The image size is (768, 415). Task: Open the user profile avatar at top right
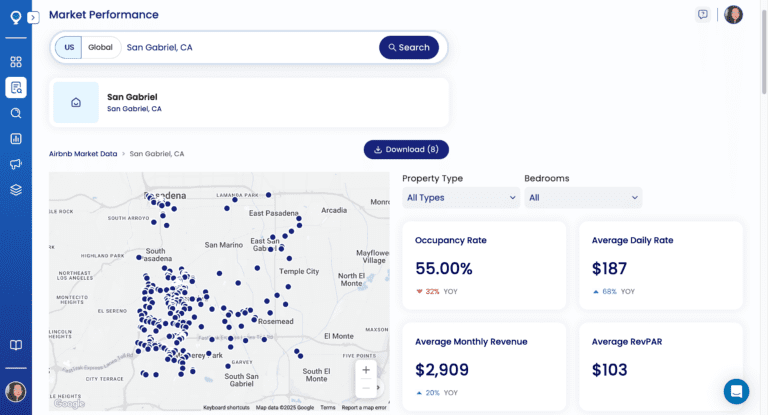click(733, 15)
